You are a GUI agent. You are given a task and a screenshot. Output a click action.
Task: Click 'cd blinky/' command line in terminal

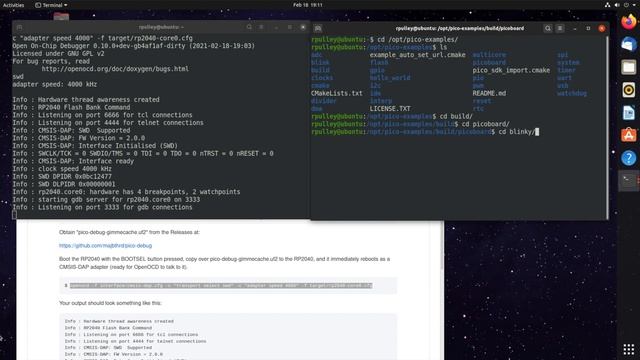[516, 132]
